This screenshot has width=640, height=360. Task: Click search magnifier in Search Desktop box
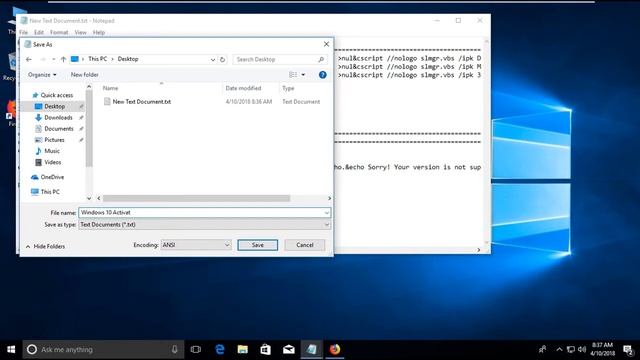pos(321,60)
